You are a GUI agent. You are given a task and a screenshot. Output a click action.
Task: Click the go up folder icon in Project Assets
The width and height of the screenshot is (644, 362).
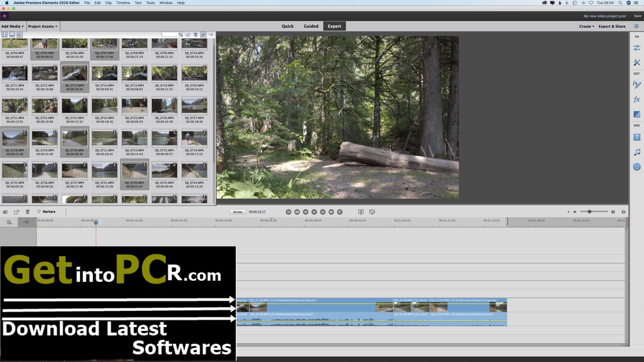pos(188,35)
